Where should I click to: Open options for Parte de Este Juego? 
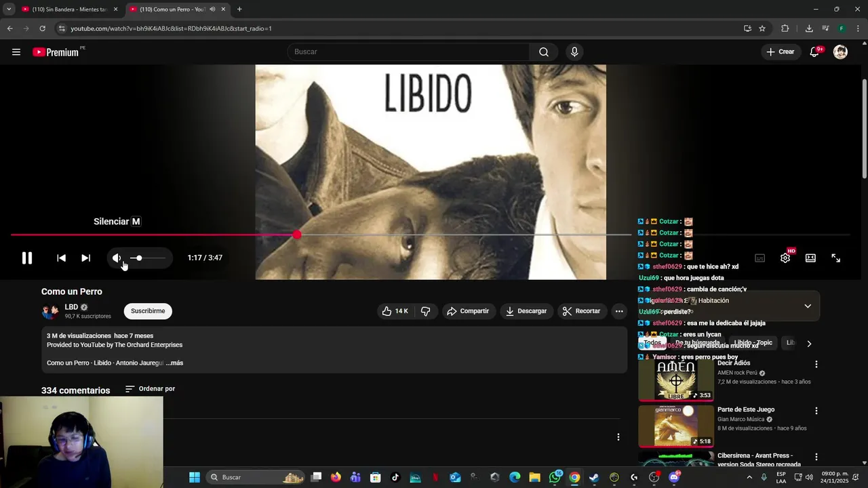click(816, 411)
